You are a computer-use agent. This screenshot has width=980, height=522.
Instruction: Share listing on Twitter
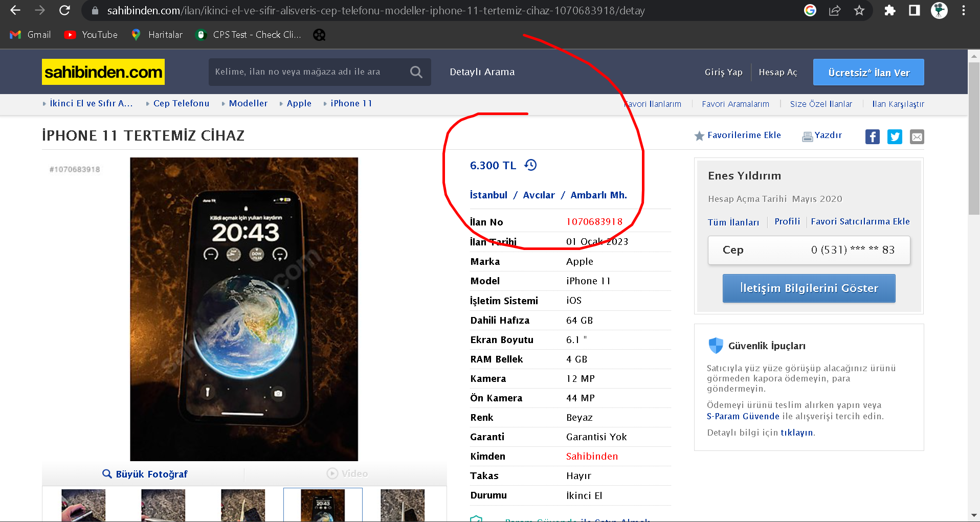[895, 137]
